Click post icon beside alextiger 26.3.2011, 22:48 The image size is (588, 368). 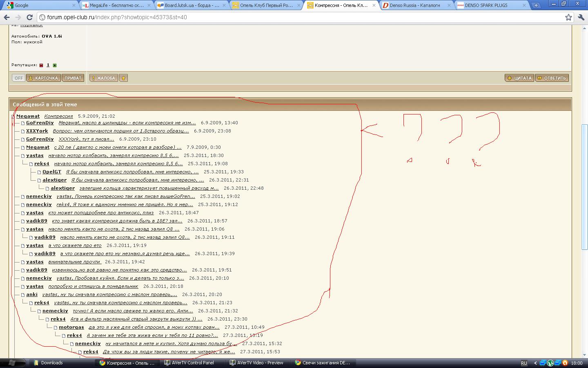47,188
